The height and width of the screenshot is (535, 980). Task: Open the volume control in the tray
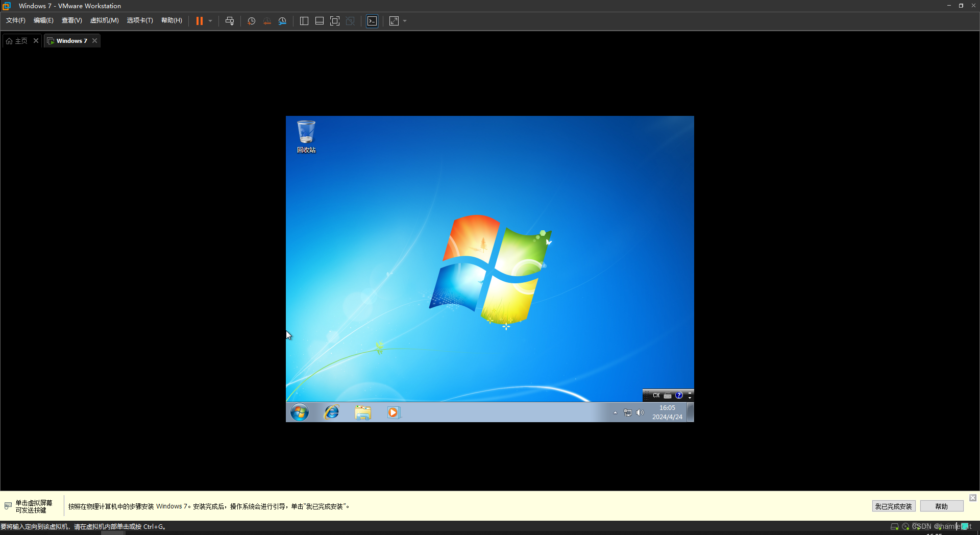(640, 412)
